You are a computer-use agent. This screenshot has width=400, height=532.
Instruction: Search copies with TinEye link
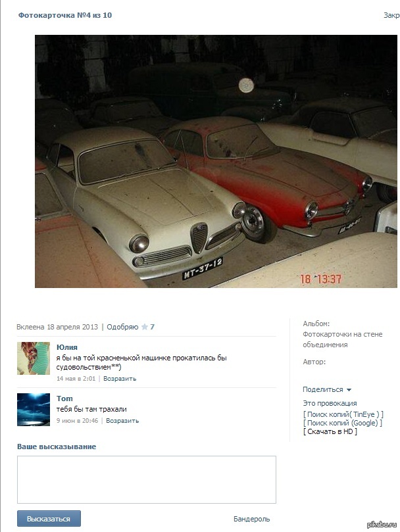coord(343,414)
